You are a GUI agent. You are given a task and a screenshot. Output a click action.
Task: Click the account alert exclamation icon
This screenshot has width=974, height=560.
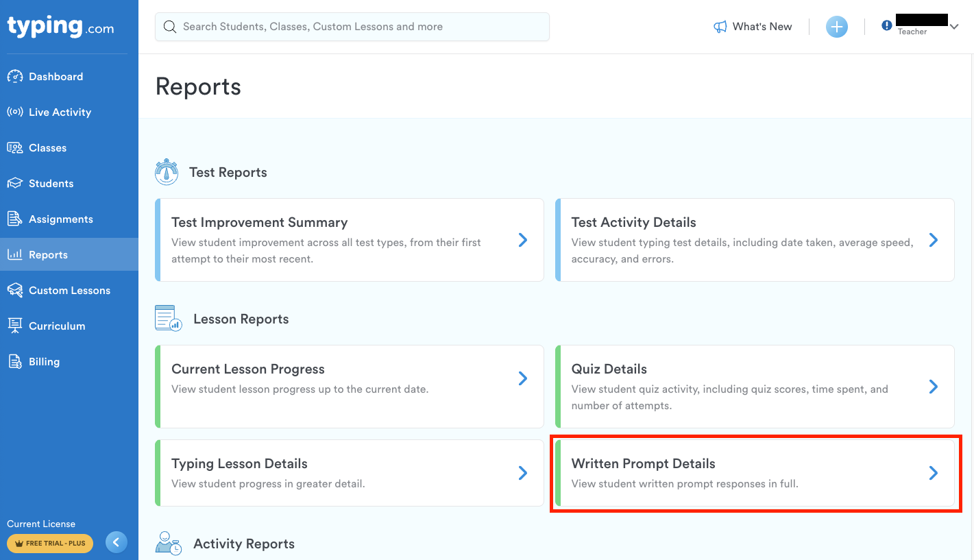tap(887, 25)
